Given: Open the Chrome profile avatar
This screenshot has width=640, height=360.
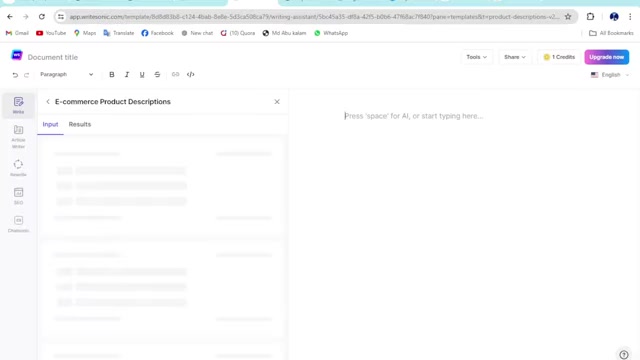Looking at the screenshot, I should click(614, 17).
